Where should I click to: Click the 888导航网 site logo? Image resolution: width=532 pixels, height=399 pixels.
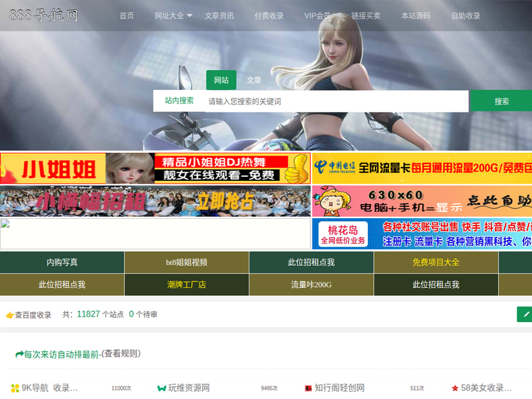(x=43, y=15)
